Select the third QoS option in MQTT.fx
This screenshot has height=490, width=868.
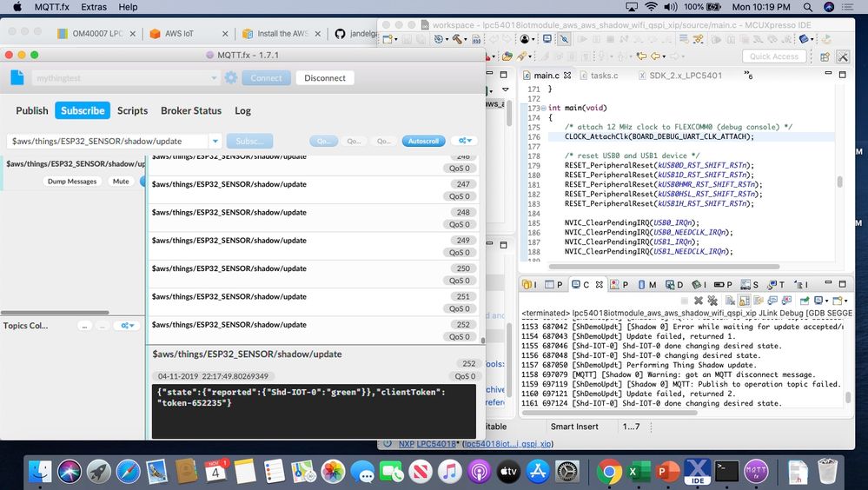coord(384,142)
